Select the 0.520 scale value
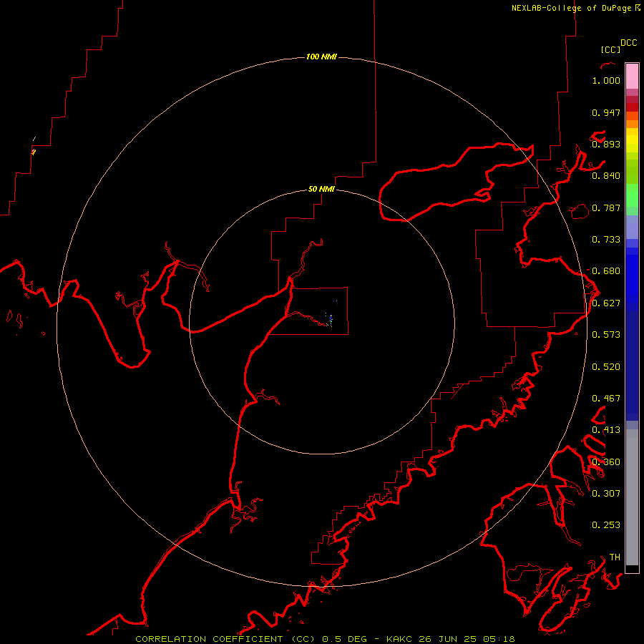Image resolution: width=644 pixels, height=644 pixels. pyautogui.click(x=606, y=367)
